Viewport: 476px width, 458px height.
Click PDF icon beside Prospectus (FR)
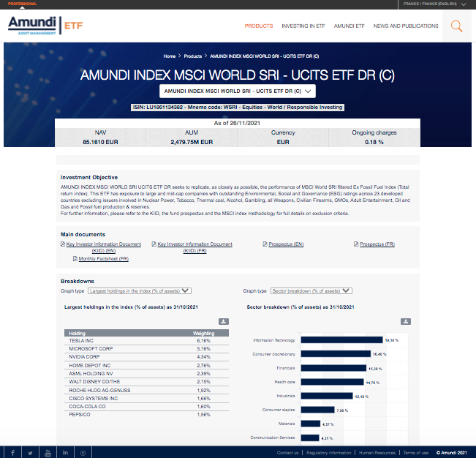356,244
